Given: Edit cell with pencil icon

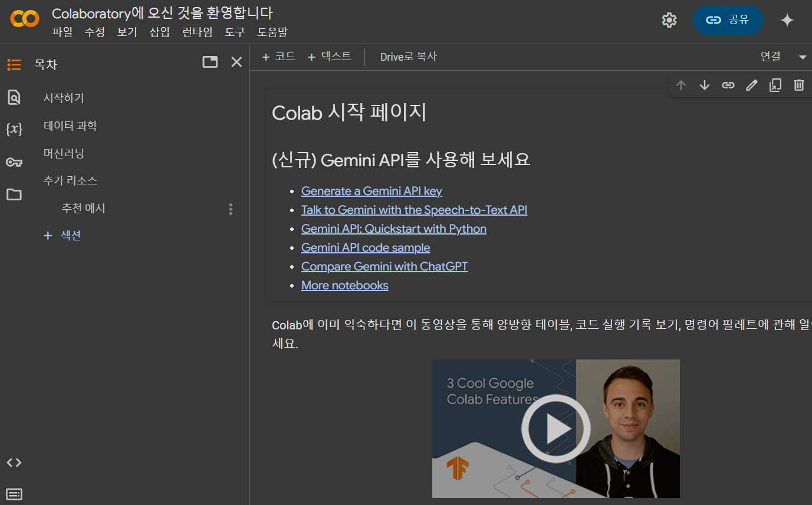Looking at the screenshot, I should pos(751,85).
